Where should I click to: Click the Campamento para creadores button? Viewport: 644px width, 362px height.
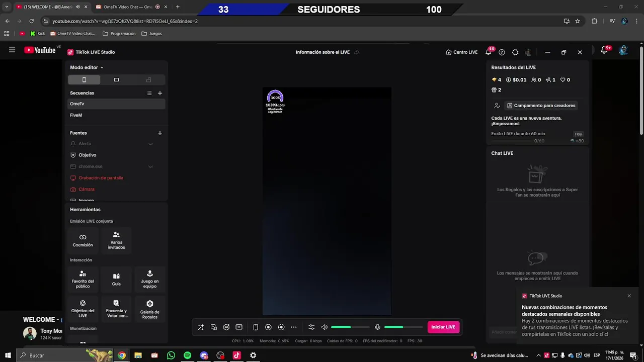[x=541, y=106]
